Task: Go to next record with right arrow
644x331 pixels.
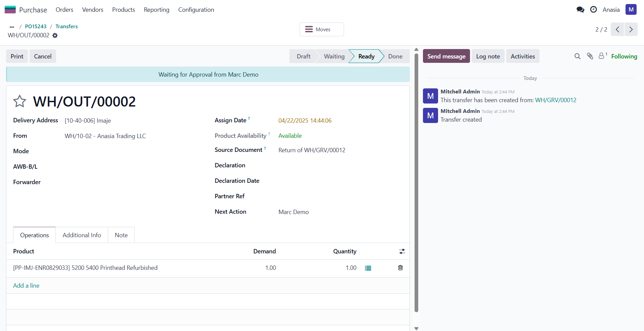Action: point(631,30)
